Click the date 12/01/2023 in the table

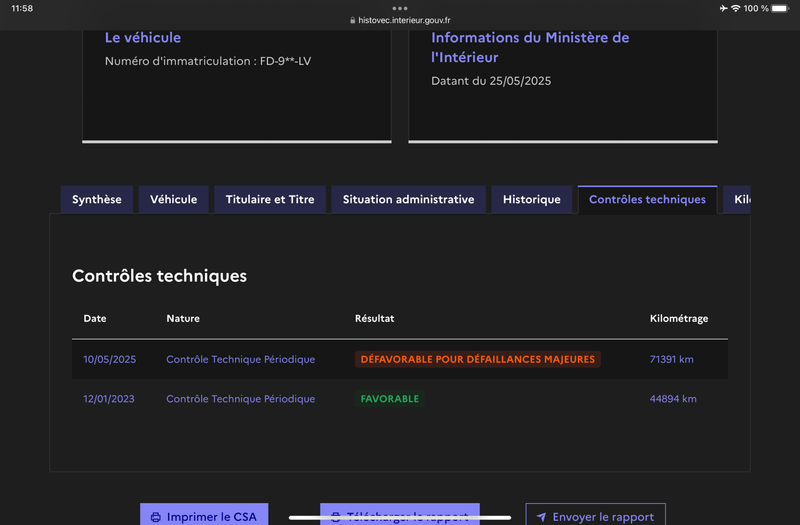109,399
